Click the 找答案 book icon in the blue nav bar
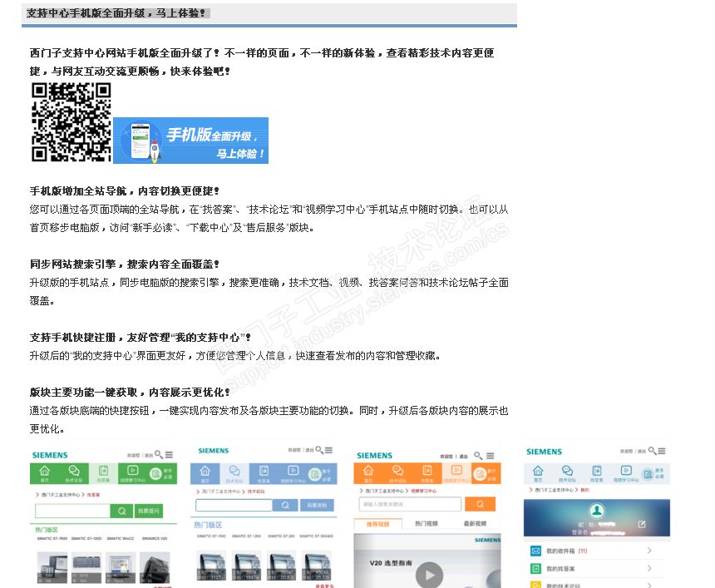Viewport: 715px width, 588px height. tap(264, 470)
